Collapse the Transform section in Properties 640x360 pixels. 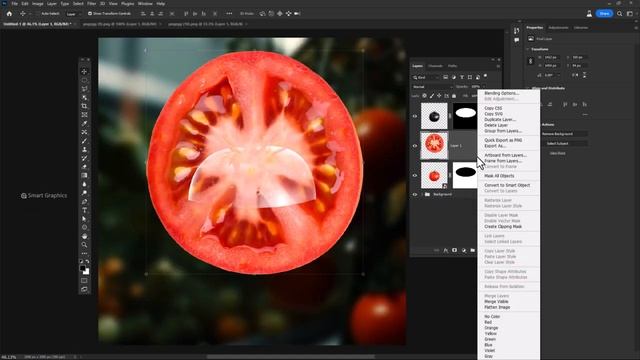coord(528,49)
